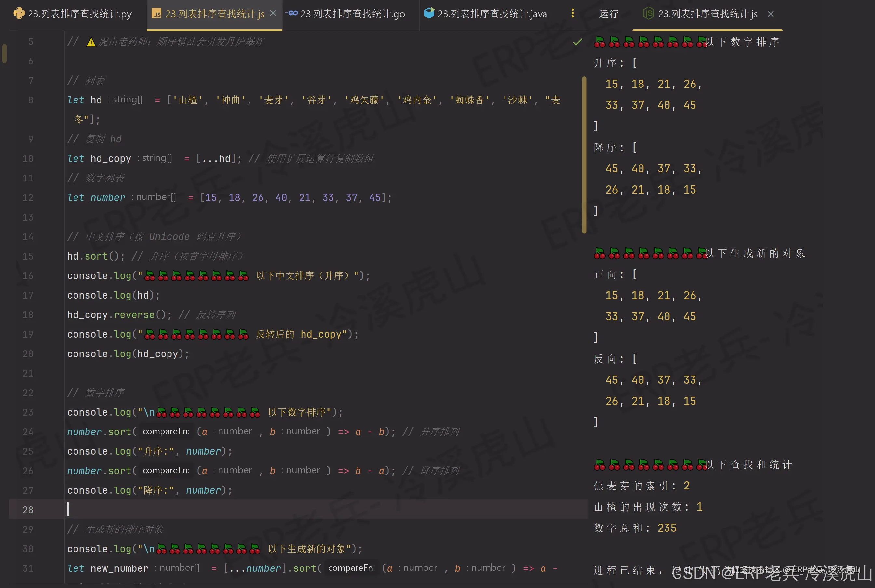Image resolution: width=875 pixels, height=588 pixels.
Task: Click the Java icon on the .java tab
Action: tap(429, 14)
